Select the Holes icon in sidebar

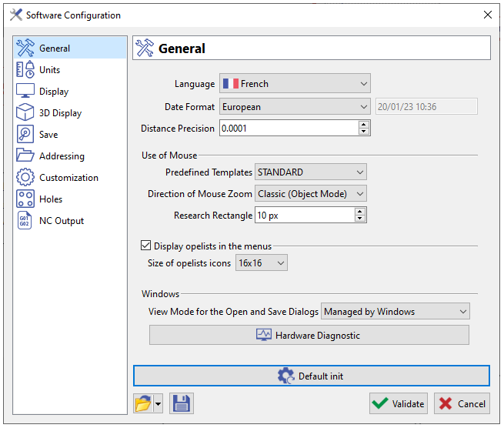[25, 199]
